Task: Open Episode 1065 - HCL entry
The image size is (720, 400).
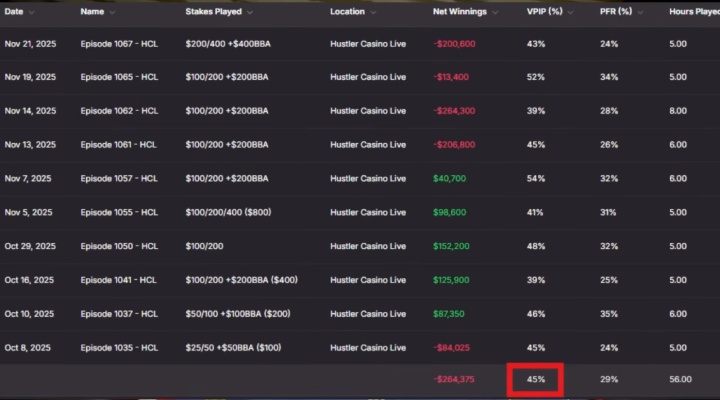Action: point(118,77)
